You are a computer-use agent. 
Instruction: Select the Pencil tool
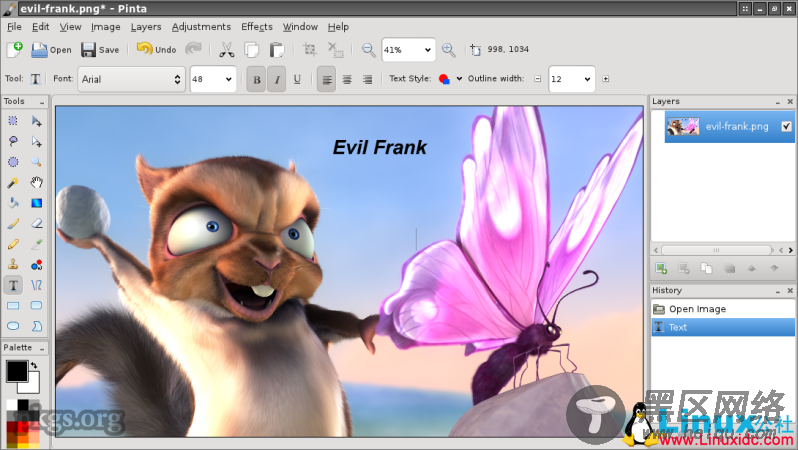coord(13,244)
